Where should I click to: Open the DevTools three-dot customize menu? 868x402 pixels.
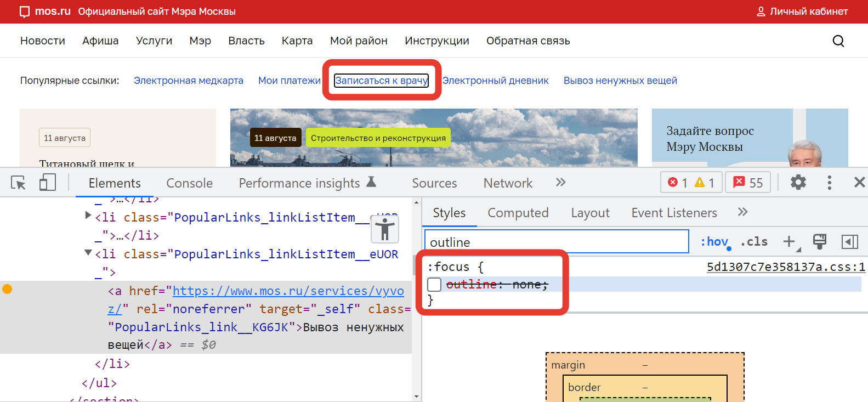(x=829, y=183)
